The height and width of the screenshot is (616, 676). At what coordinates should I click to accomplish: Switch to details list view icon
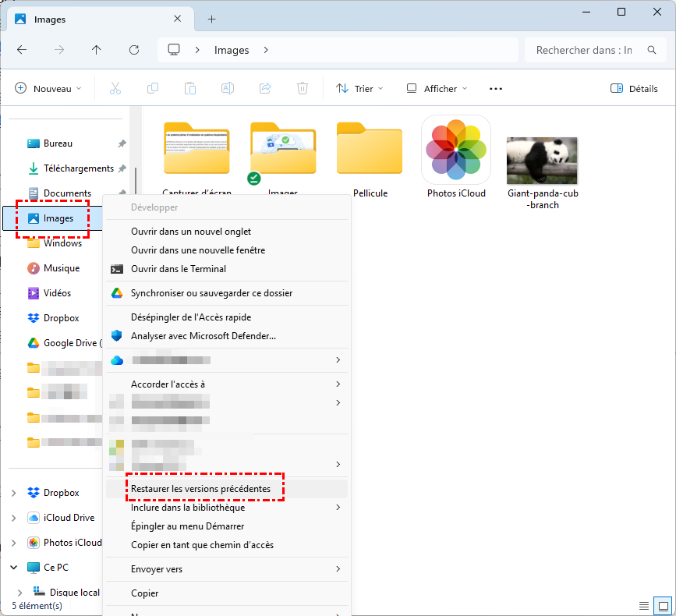(644, 605)
